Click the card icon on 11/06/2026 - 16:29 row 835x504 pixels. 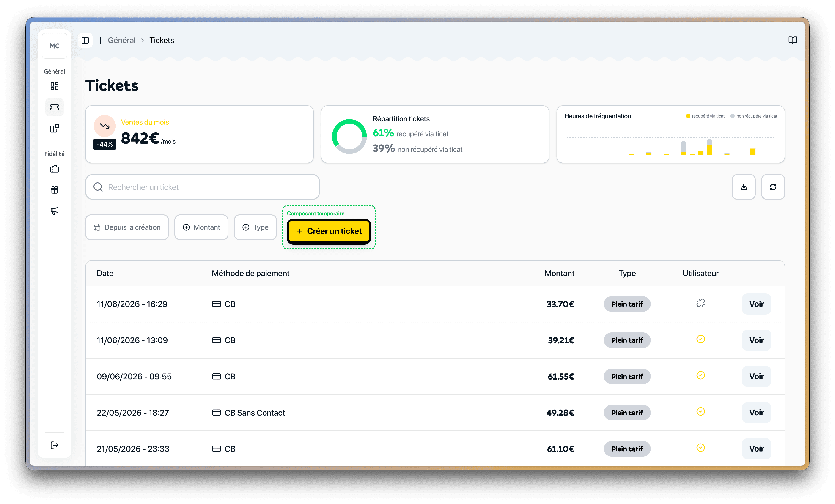tap(216, 304)
